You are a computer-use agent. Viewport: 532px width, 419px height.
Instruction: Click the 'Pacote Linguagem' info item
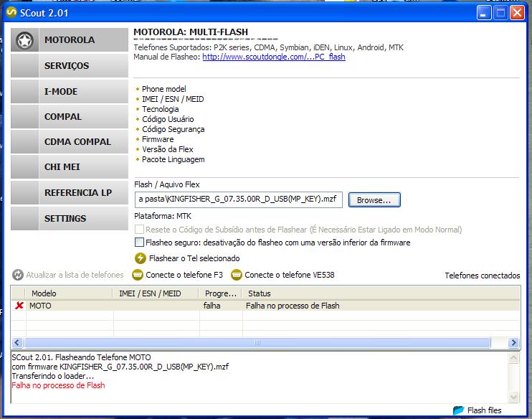coord(174,159)
